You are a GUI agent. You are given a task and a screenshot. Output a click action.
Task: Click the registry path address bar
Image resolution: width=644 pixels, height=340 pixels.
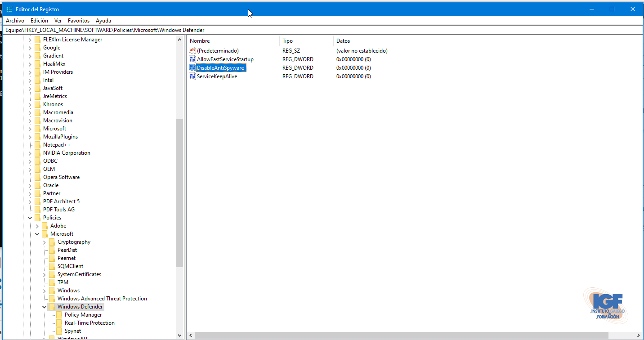pyautogui.click(x=322, y=30)
